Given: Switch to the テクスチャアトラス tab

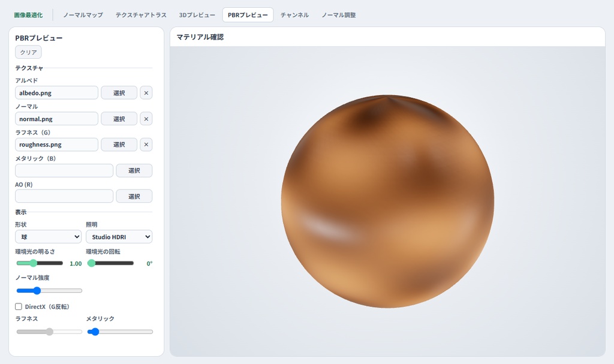Looking at the screenshot, I should [141, 15].
